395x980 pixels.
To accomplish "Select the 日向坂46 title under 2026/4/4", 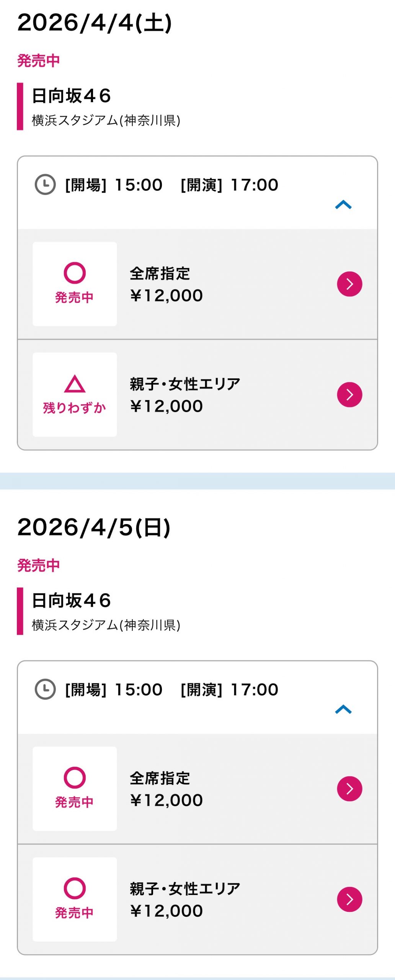I will pos(71,96).
